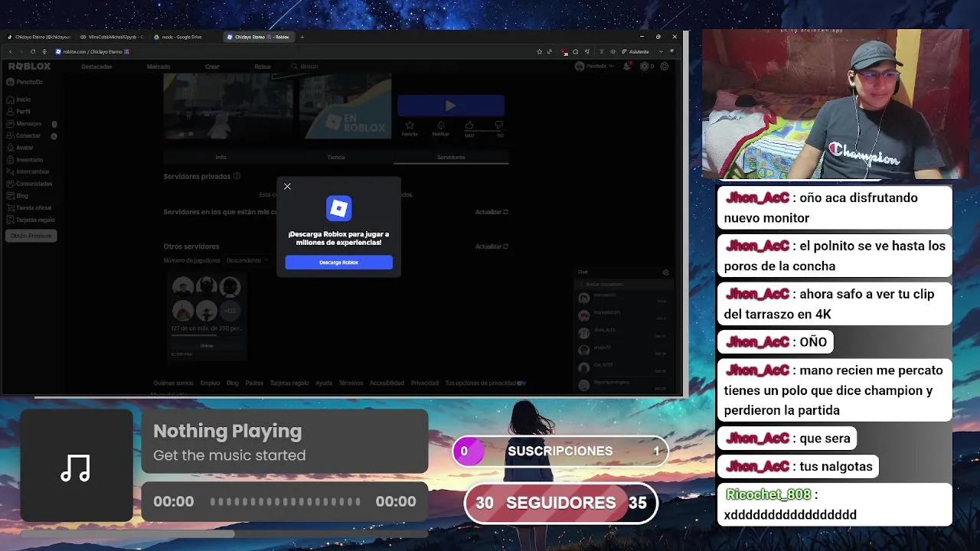Click the ROBLOX logo in the header

point(30,67)
